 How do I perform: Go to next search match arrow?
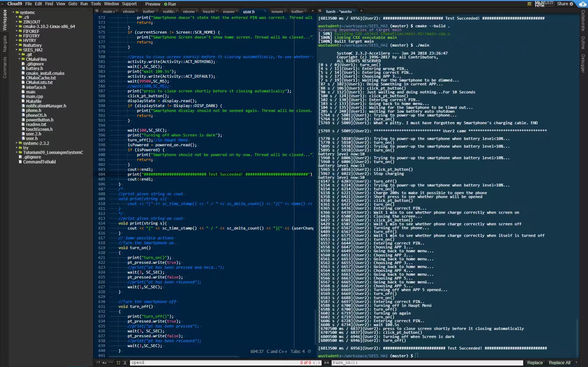coord(318,363)
